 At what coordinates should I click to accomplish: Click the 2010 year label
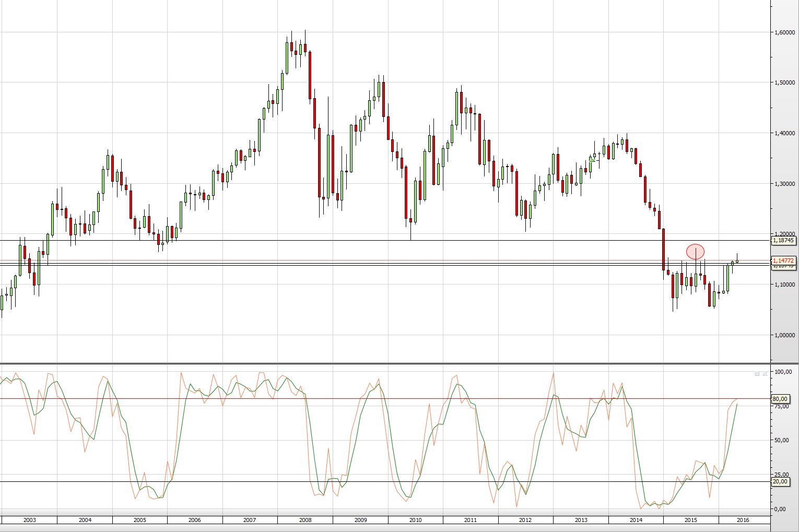(x=415, y=520)
